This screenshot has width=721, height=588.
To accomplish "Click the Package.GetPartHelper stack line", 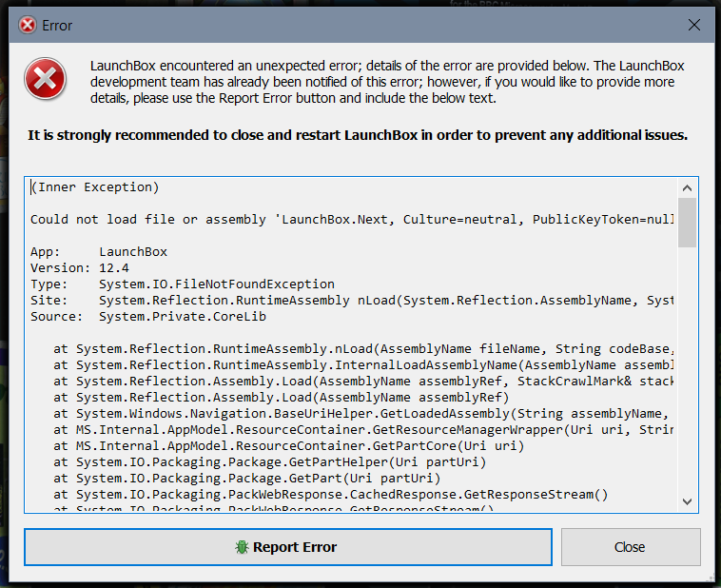I will pos(270,461).
